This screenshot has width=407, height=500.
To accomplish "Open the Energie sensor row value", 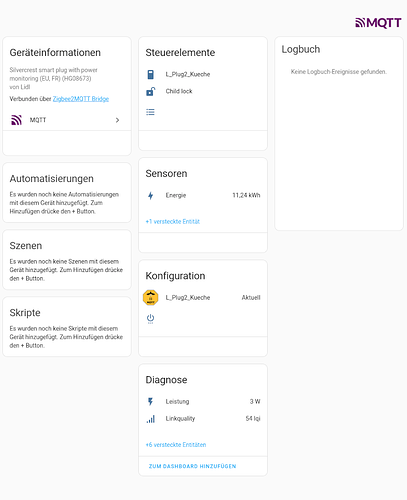I will pyautogui.click(x=246, y=195).
